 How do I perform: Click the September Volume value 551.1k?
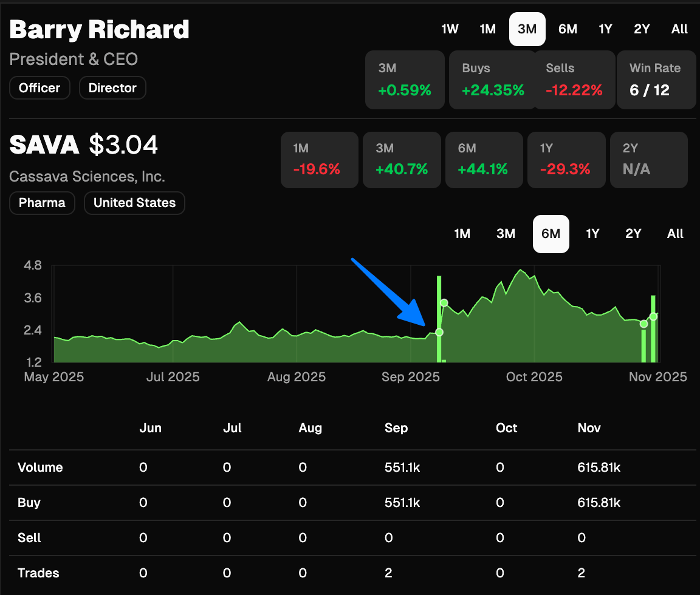[402, 467]
